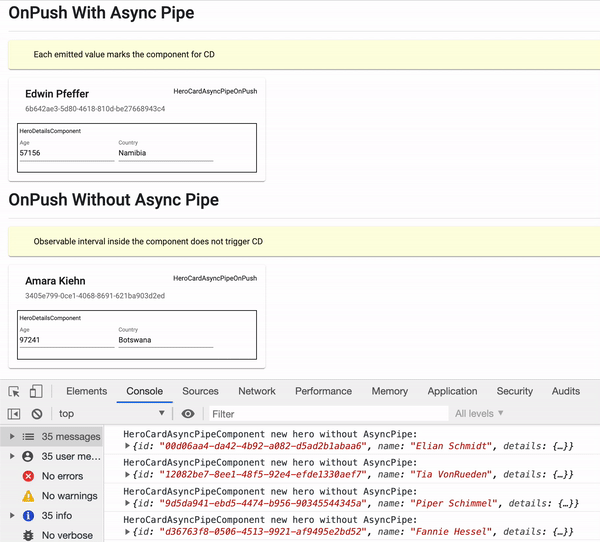The height and width of the screenshot is (542, 600).
Task: Select the No warnings sidebar row
Action: [52, 496]
